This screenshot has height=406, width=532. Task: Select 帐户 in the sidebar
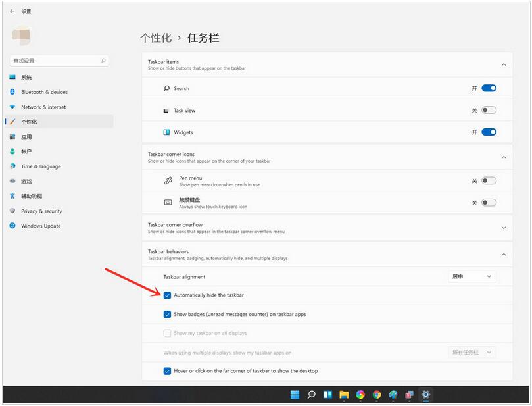pyautogui.click(x=59, y=151)
